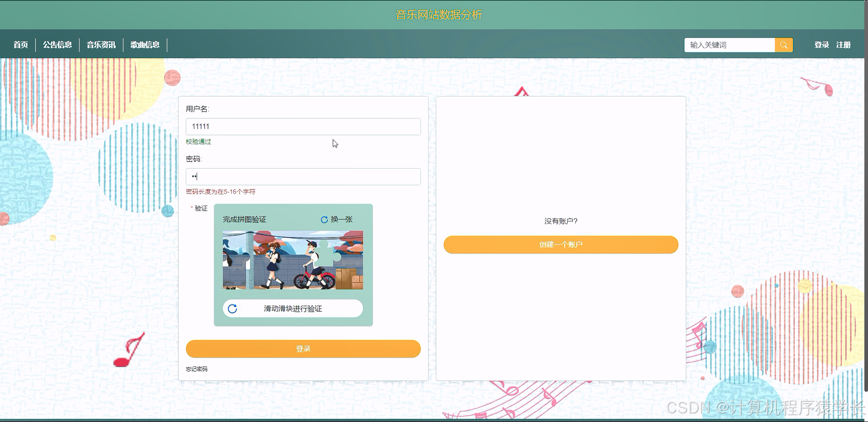The image size is (868, 422).
Task: Click the 密码: label
Action: pyautogui.click(x=194, y=159)
